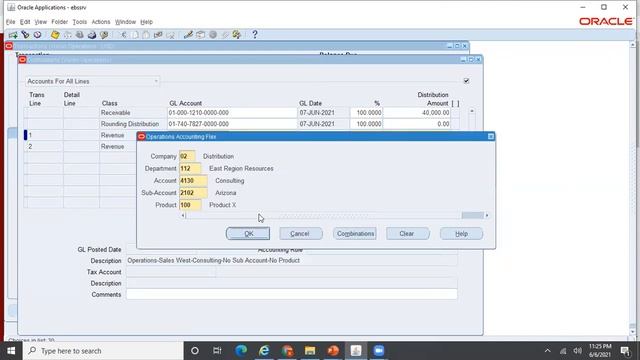640x360 pixels.
Task: Click the Attachments paperclip toolbar icon
Action: click(224, 35)
